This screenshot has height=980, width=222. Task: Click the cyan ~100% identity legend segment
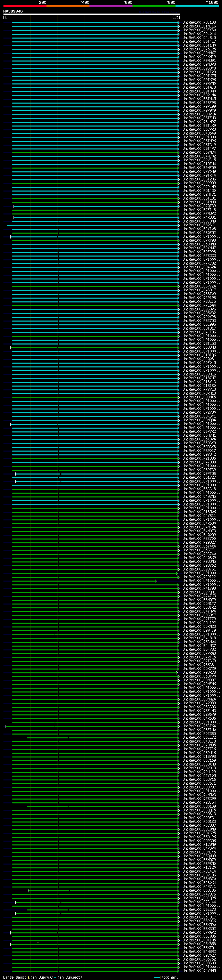coord(197,6)
